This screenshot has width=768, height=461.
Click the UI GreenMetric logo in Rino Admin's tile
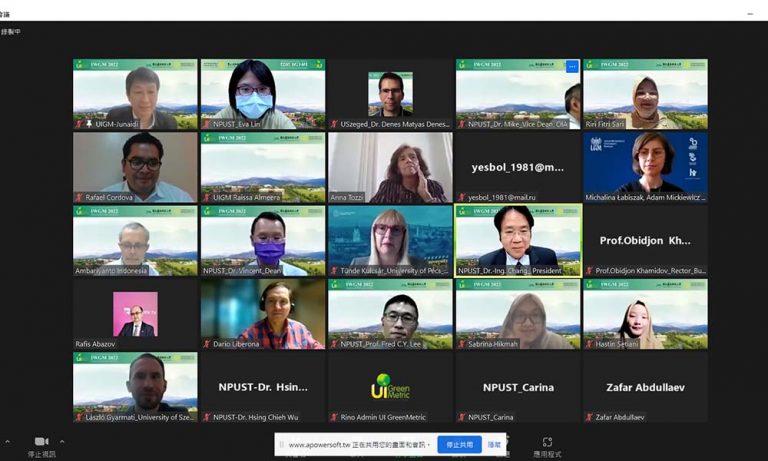(390, 387)
